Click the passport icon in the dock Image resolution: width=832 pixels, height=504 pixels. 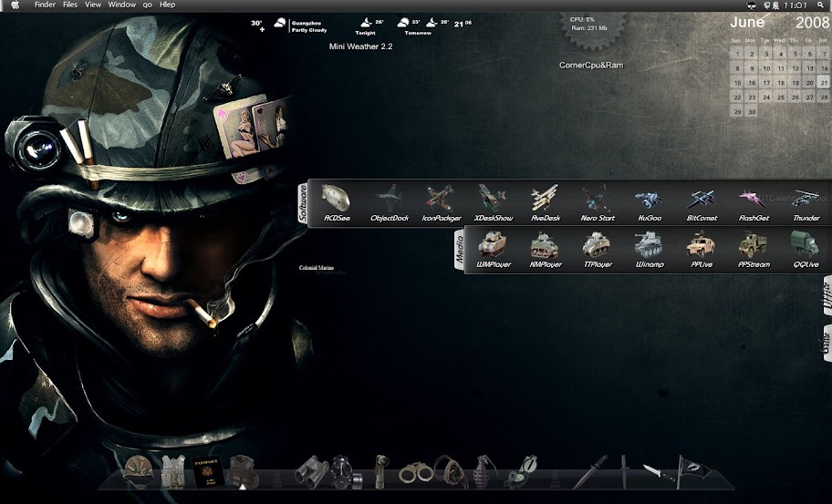206,472
